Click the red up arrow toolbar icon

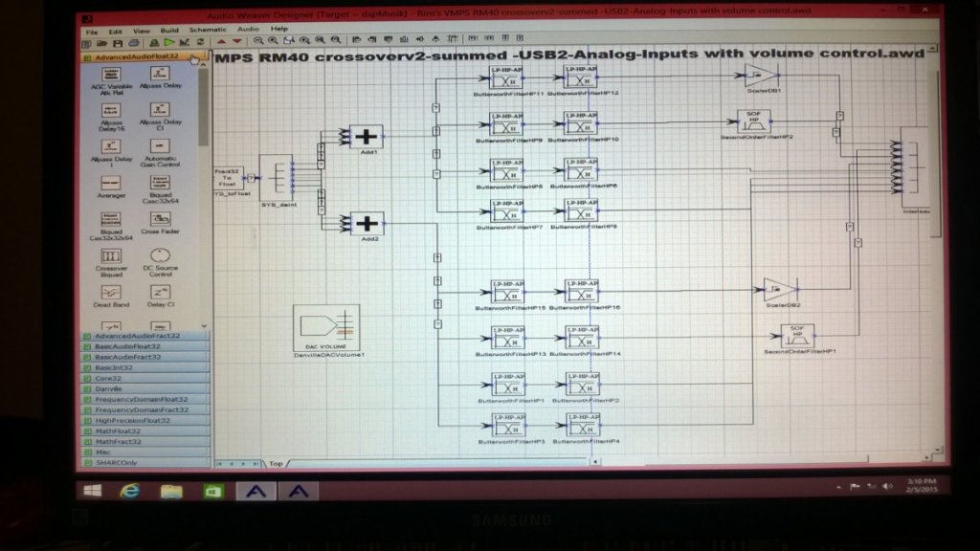tap(221, 41)
